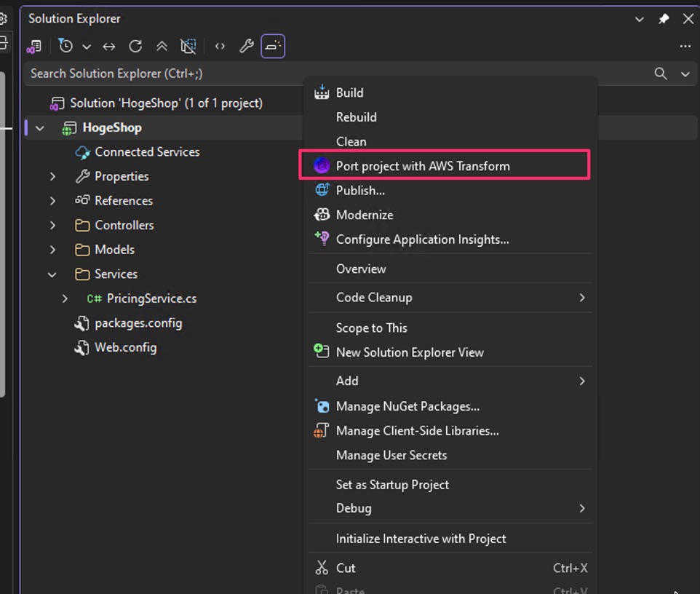Switch between solutions and folders view
Image resolution: width=700 pixels, height=594 pixels.
(x=34, y=46)
